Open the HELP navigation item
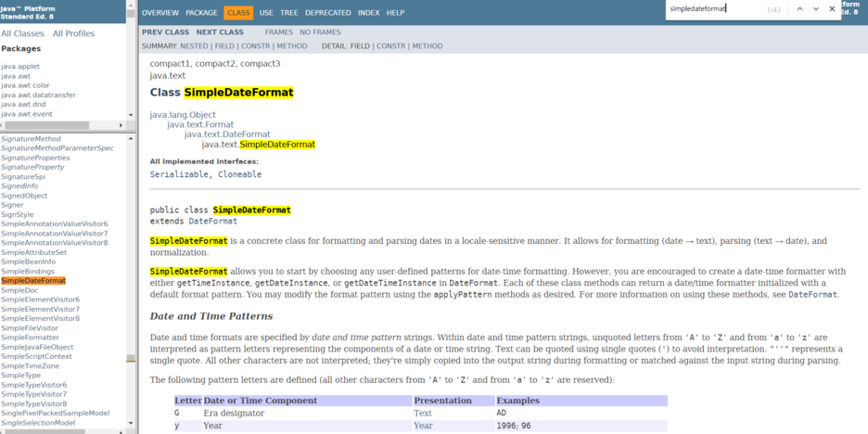868x434 pixels. tap(395, 13)
